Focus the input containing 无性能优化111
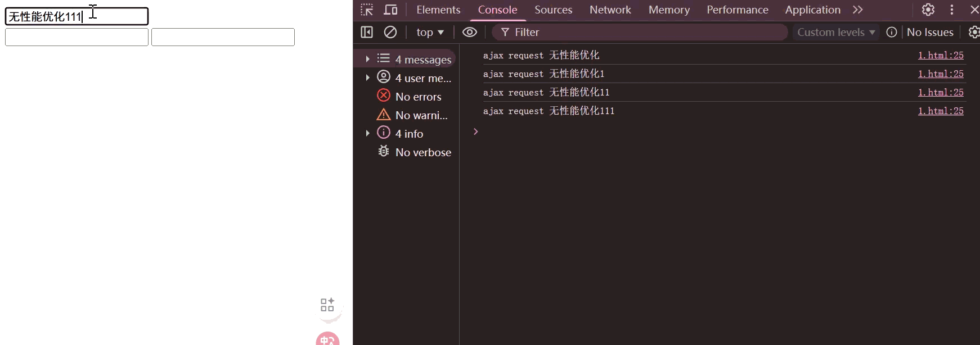The image size is (980, 345). 77,16
